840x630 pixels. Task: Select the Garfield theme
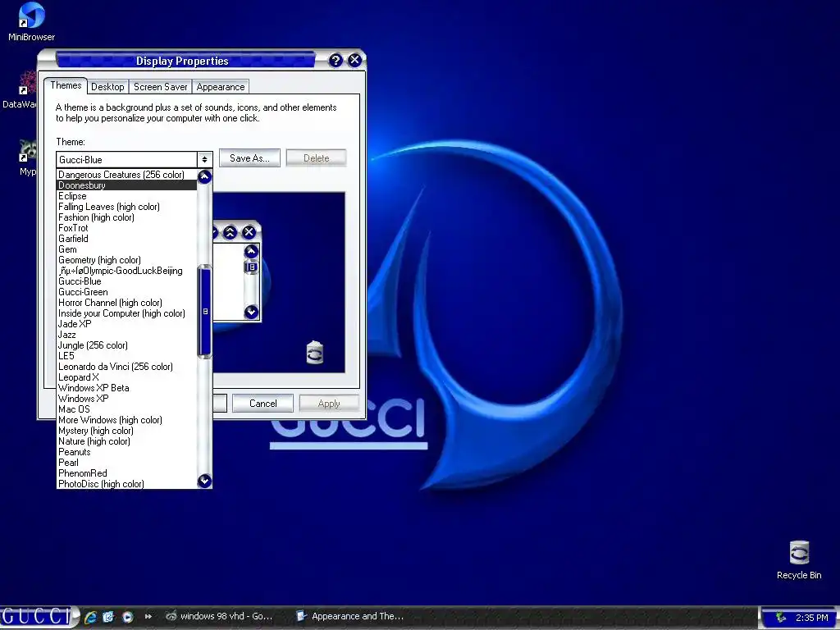point(127,239)
